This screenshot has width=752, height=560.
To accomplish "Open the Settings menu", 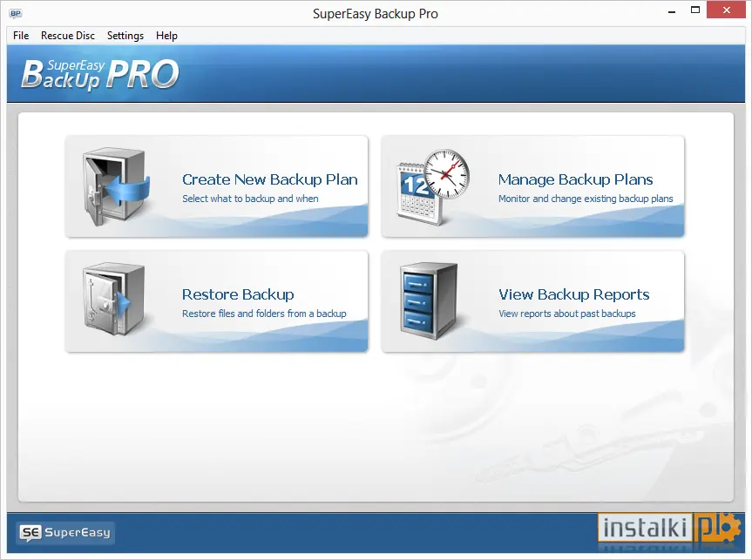I will pos(125,36).
